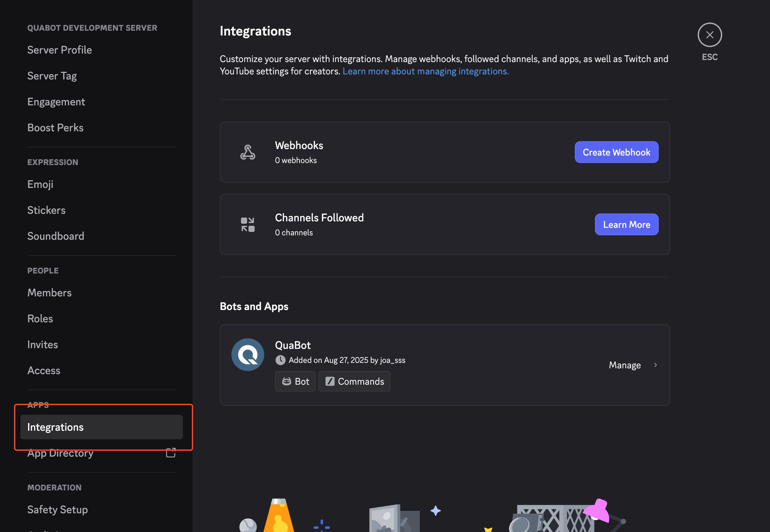Image resolution: width=770 pixels, height=532 pixels.
Task: Click the Bots and Apps heading
Action: 254,306
